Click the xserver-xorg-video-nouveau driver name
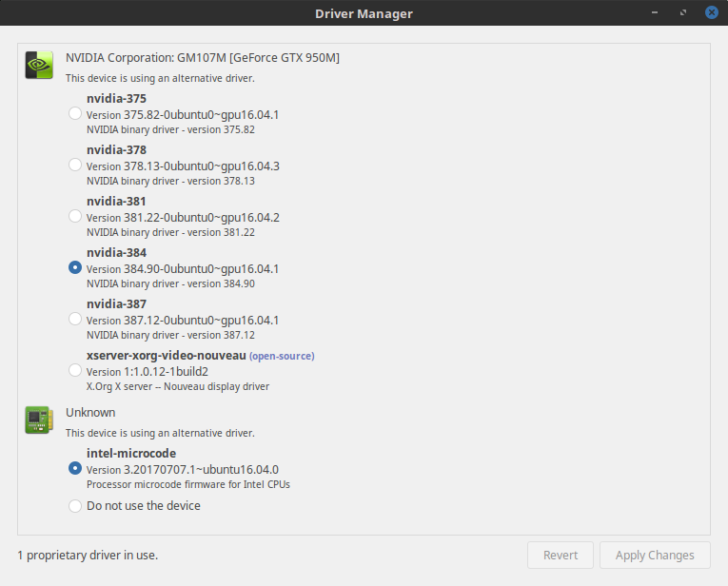 [x=167, y=356]
